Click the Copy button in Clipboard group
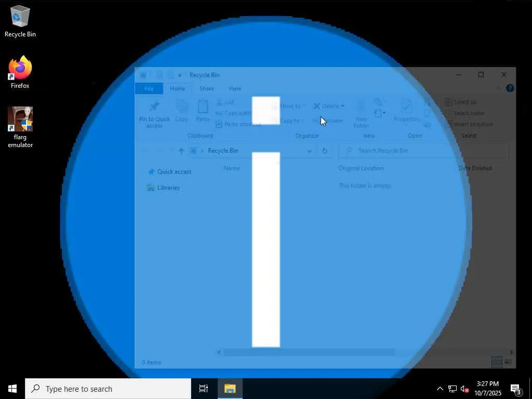Image resolution: width=532 pixels, height=399 pixels. pyautogui.click(x=182, y=111)
